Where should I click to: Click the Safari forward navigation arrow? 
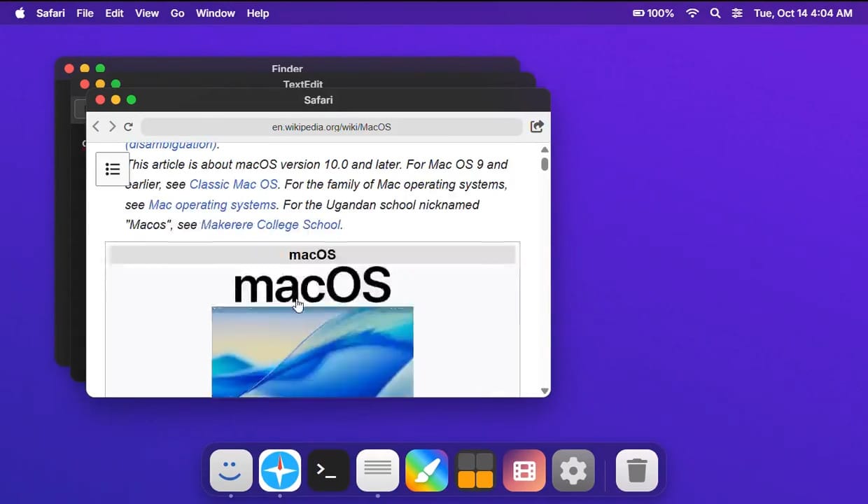pos(112,127)
